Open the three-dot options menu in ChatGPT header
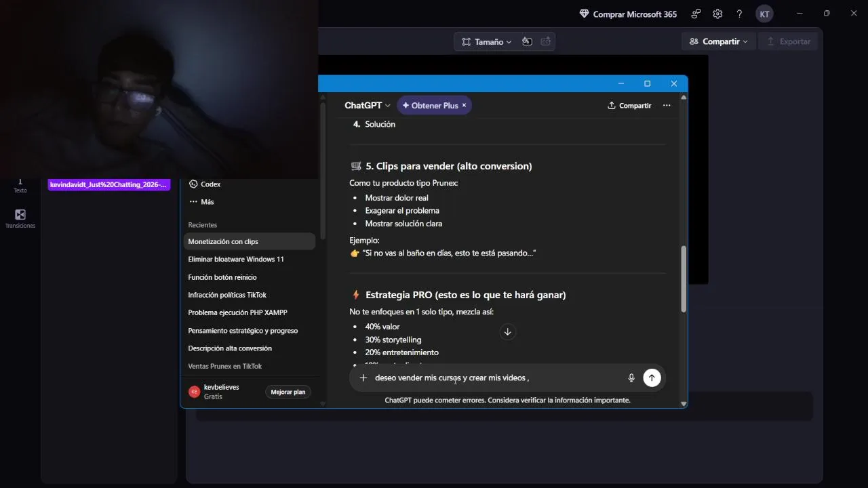Image resolution: width=868 pixels, height=488 pixels. (x=667, y=105)
